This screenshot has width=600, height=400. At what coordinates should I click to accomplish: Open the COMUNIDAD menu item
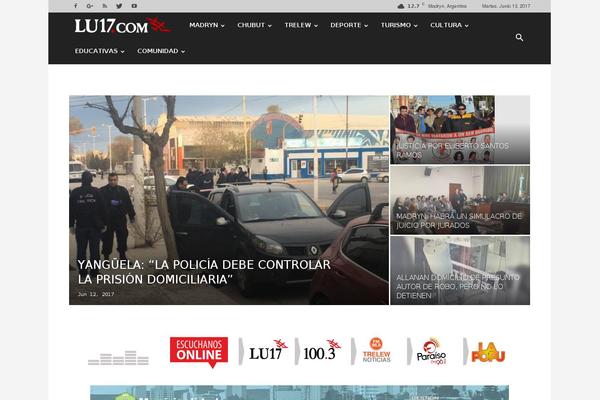pos(158,51)
